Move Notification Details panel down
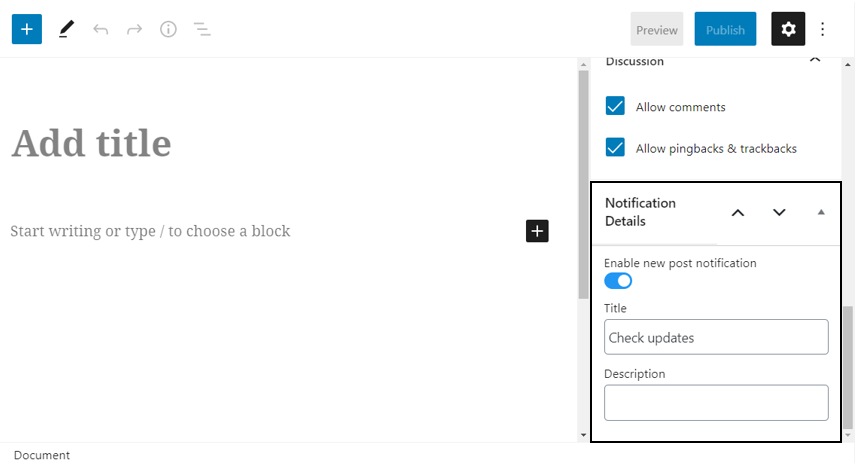This screenshot has height=474, width=855. (x=779, y=212)
